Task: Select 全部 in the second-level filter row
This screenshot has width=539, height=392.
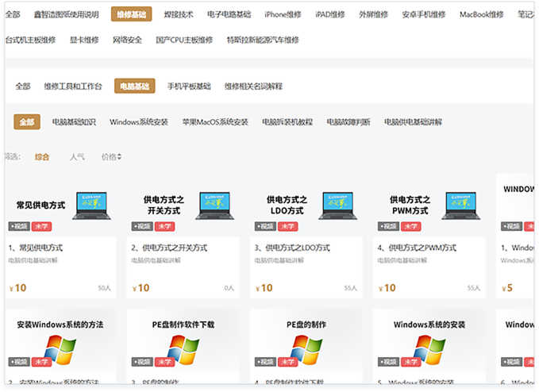Action: click(23, 86)
